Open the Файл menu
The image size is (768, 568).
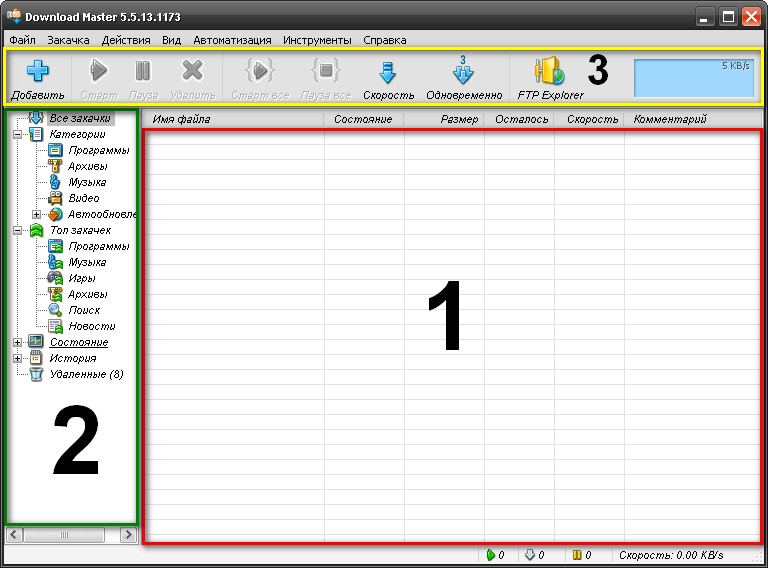[23, 40]
